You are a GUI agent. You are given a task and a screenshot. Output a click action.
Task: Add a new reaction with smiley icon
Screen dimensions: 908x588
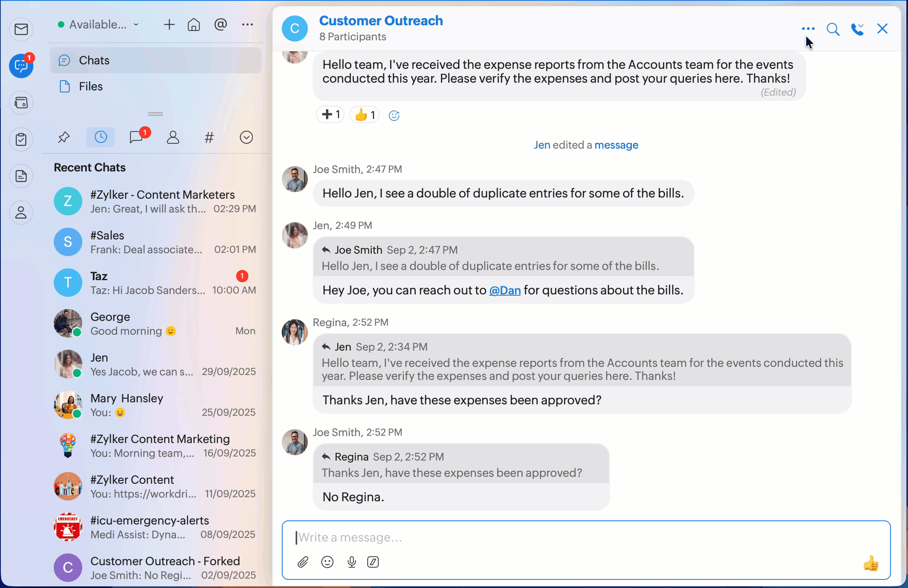click(x=394, y=116)
